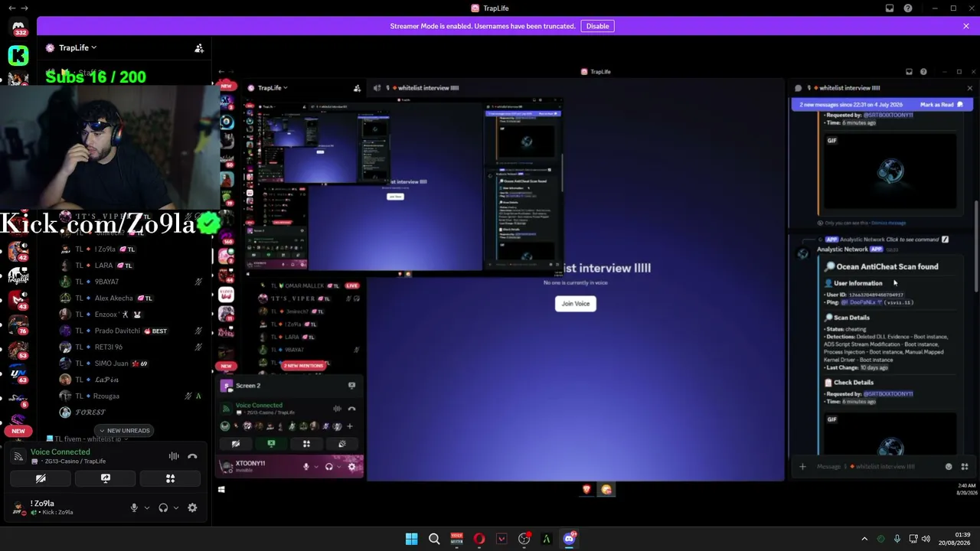The height and width of the screenshot is (551, 980).
Task: Open headphone output options arrow
Action: pyautogui.click(x=176, y=507)
